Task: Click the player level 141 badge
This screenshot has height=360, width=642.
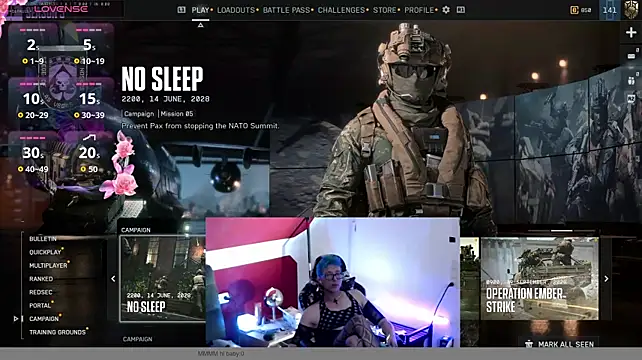Action: 610,10
